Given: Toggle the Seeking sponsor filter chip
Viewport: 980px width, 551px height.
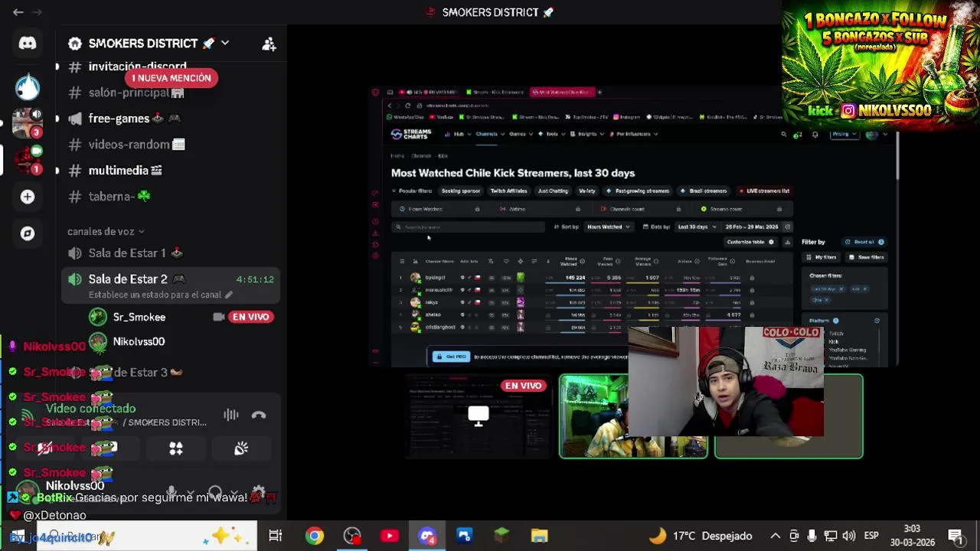Looking at the screenshot, I should tap(460, 191).
